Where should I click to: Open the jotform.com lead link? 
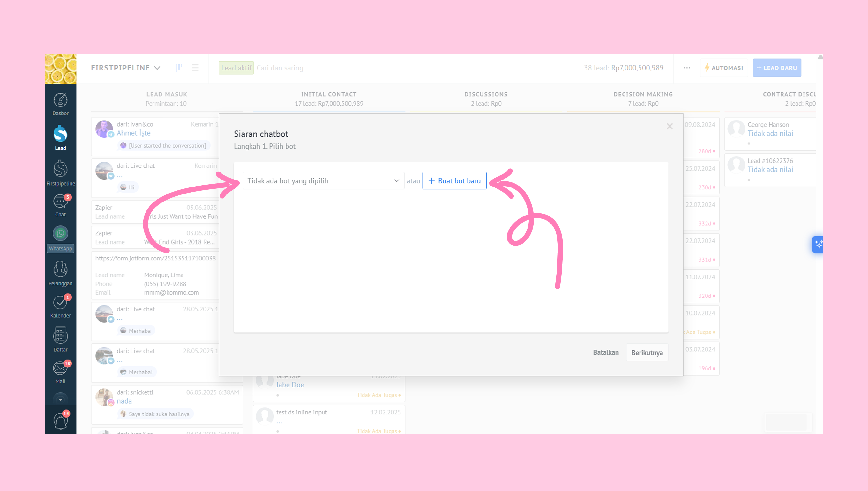point(155,258)
